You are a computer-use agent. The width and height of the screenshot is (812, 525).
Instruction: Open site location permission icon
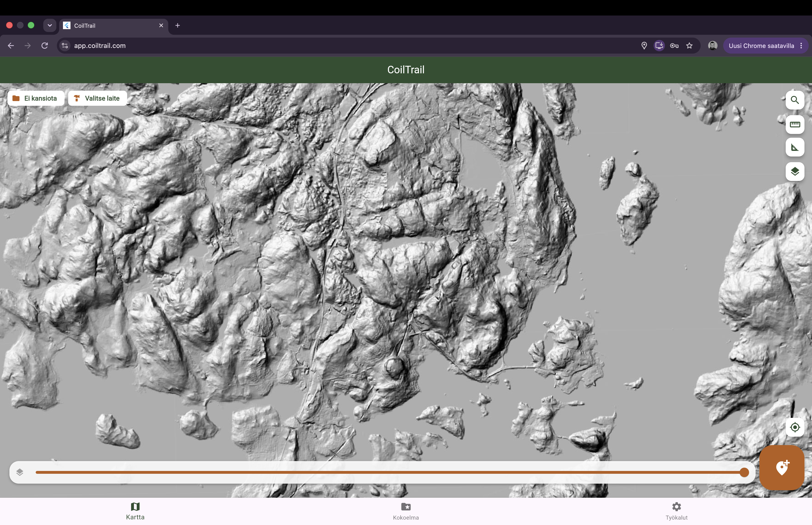tap(644, 46)
